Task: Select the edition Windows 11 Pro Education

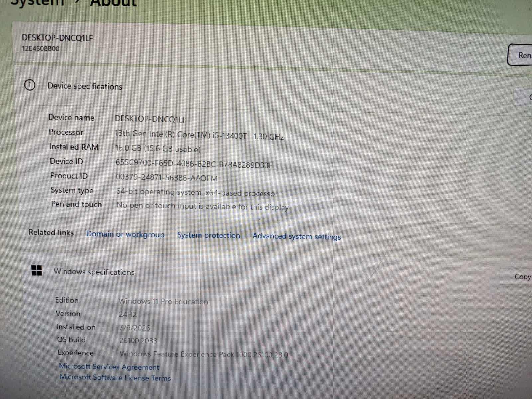Action: [x=163, y=301]
